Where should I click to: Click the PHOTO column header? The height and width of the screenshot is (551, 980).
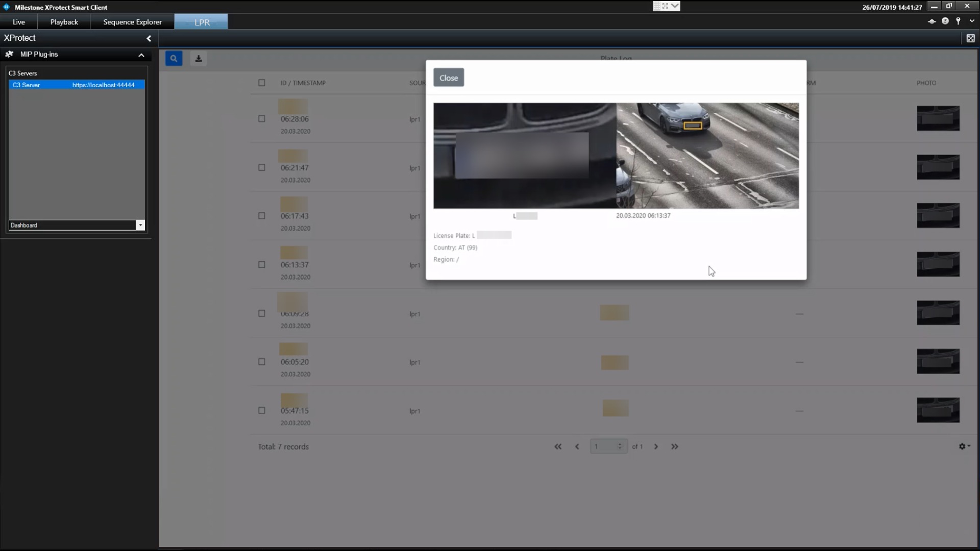click(x=926, y=83)
